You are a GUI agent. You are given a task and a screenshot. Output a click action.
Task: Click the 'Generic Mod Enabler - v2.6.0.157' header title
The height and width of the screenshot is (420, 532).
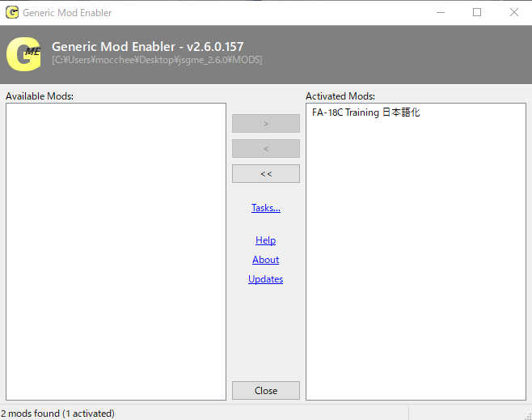tap(148, 46)
